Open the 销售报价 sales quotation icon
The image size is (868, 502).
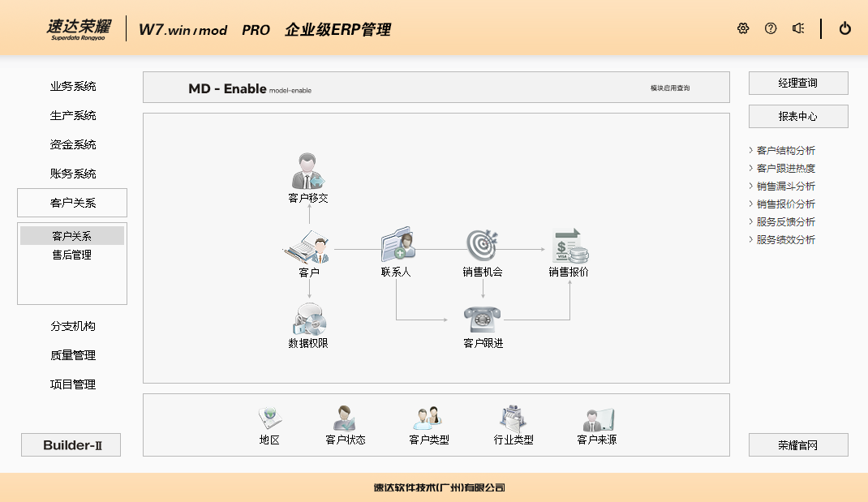[x=569, y=246]
